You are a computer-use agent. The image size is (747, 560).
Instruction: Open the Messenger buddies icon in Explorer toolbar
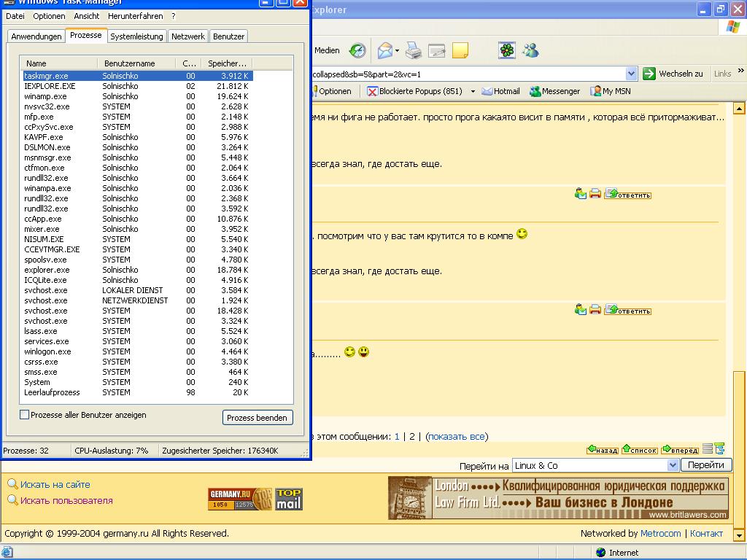tap(530, 50)
